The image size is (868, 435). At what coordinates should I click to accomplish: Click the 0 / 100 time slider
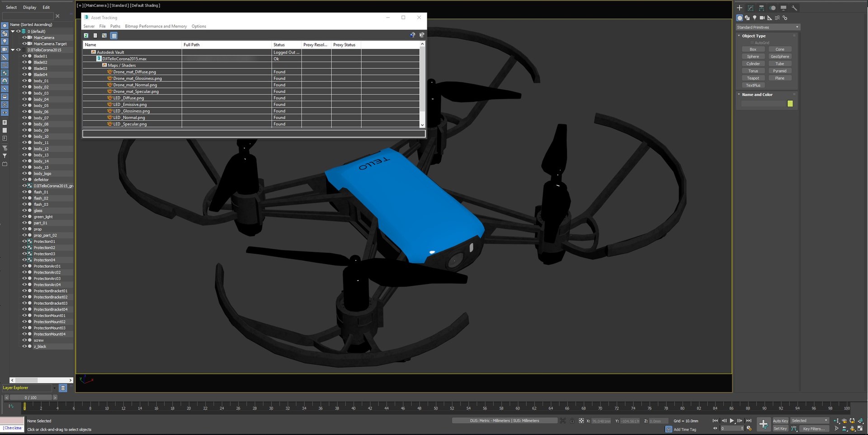31,397
